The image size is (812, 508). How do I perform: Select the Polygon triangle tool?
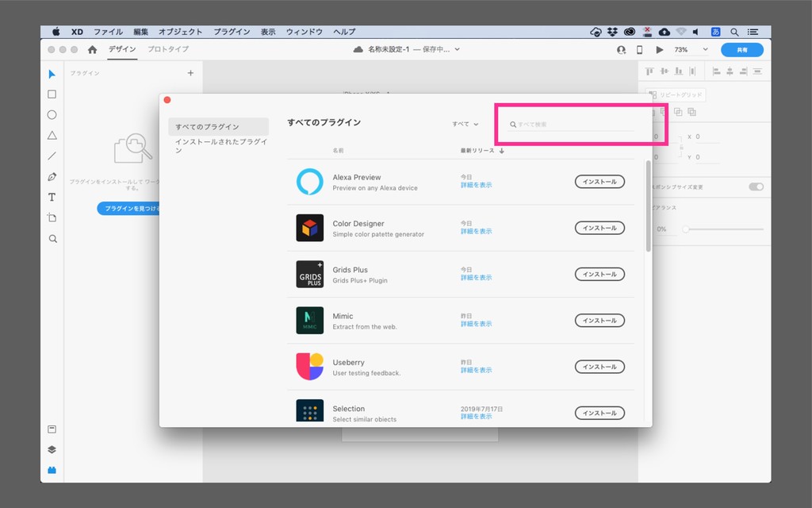coord(52,135)
